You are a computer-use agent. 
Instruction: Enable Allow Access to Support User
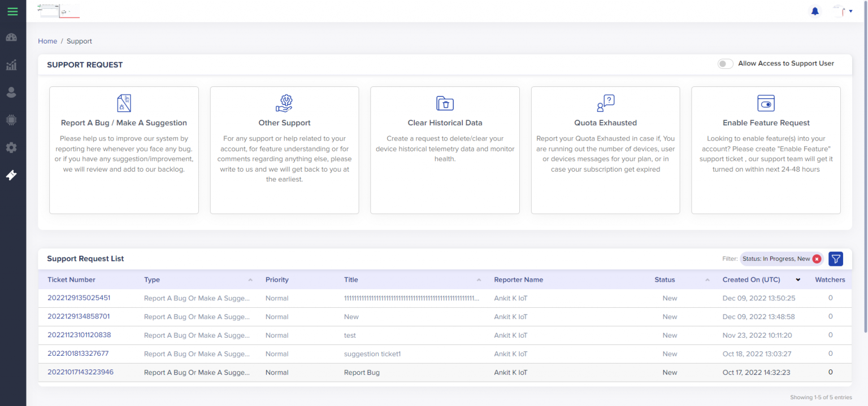point(725,63)
